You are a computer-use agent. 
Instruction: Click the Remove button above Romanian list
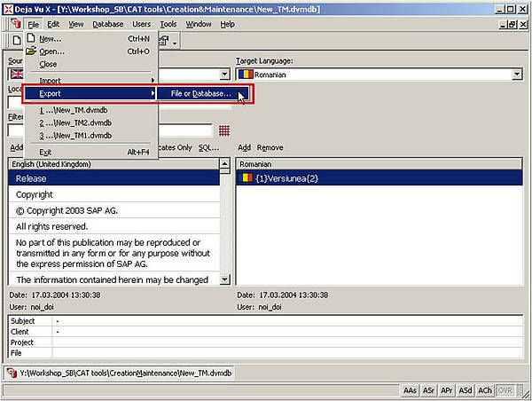(x=270, y=147)
